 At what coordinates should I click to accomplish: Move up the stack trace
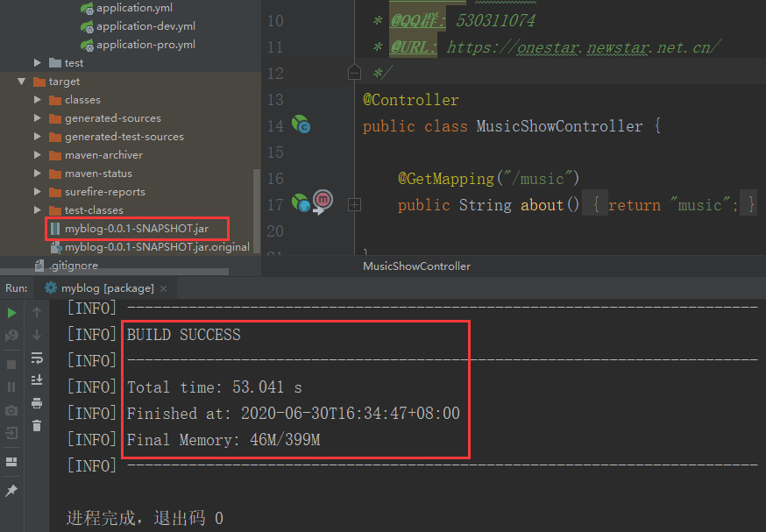[37, 312]
